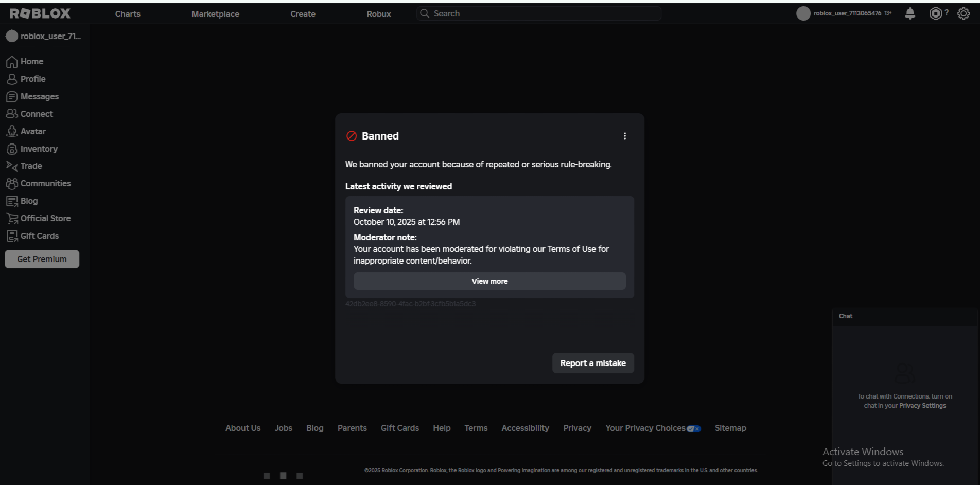The height and width of the screenshot is (485, 980).
Task: Open the Blog link in the footer
Action: [x=315, y=428]
